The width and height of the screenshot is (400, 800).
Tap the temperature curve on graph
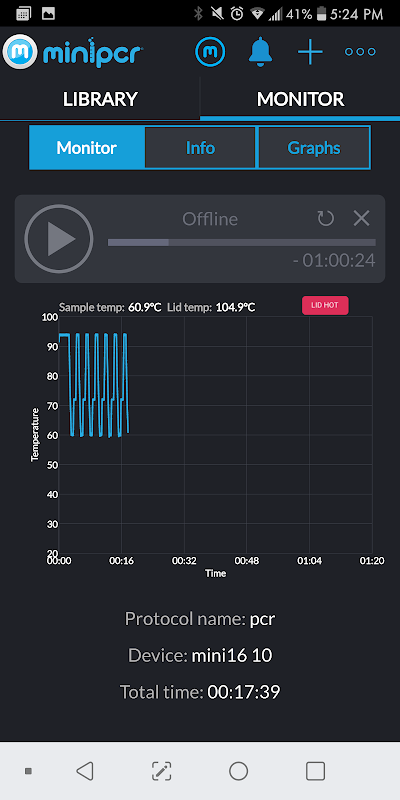93,385
